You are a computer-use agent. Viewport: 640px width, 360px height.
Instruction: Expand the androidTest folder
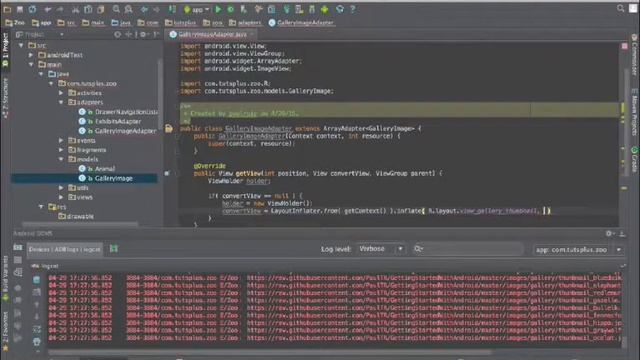[x=31, y=55]
